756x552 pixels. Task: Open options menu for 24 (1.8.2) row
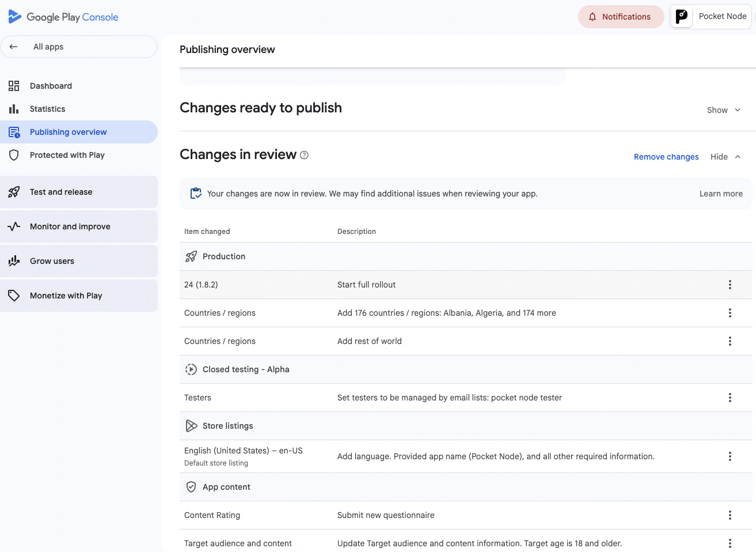[x=730, y=285]
